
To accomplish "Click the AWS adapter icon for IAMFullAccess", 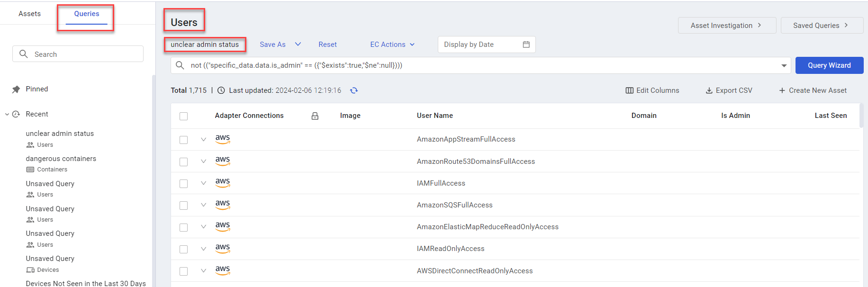I will (223, 182).
